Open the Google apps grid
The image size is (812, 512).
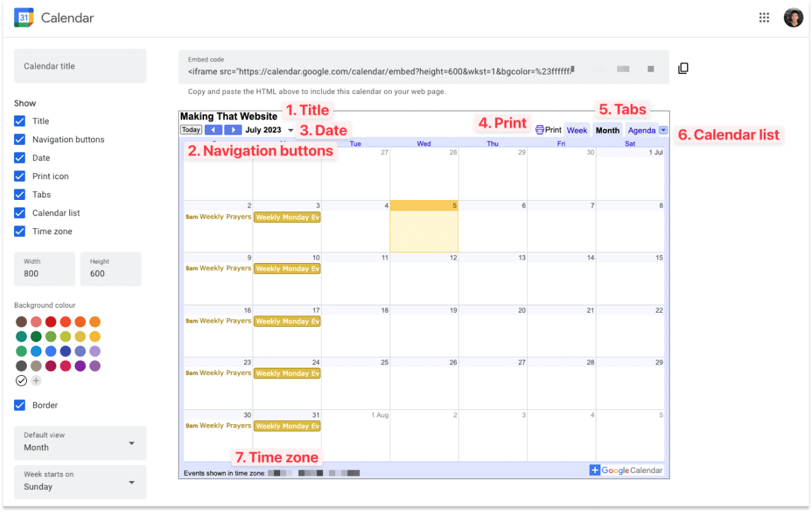click(764, 17)
